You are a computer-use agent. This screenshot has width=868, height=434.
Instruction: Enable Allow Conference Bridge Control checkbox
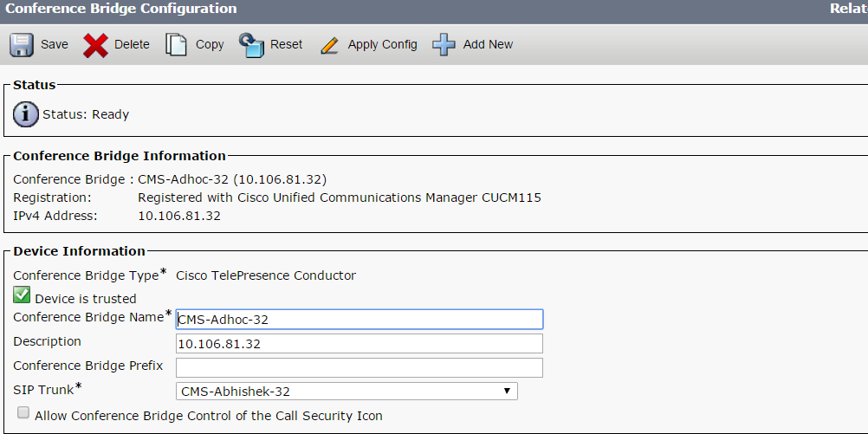pyautogui.click(x=23, y=413)
